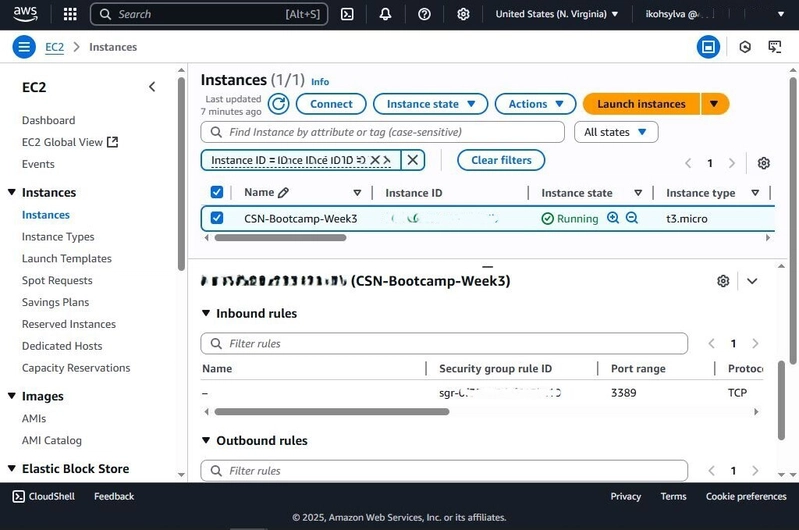Screen dimensions: 799x530
Task: Go to next page of instances
Action: [x=732, y=163]
